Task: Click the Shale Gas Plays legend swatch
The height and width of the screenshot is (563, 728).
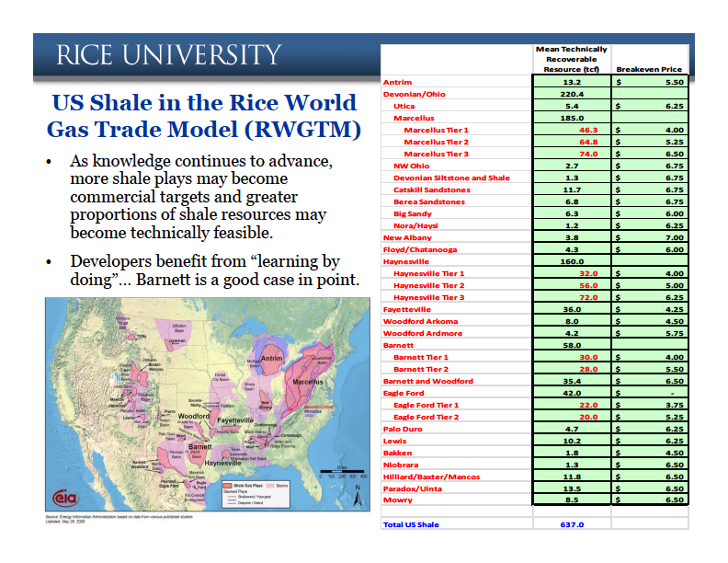Action: pyautogui.click(x=227, y=486)
